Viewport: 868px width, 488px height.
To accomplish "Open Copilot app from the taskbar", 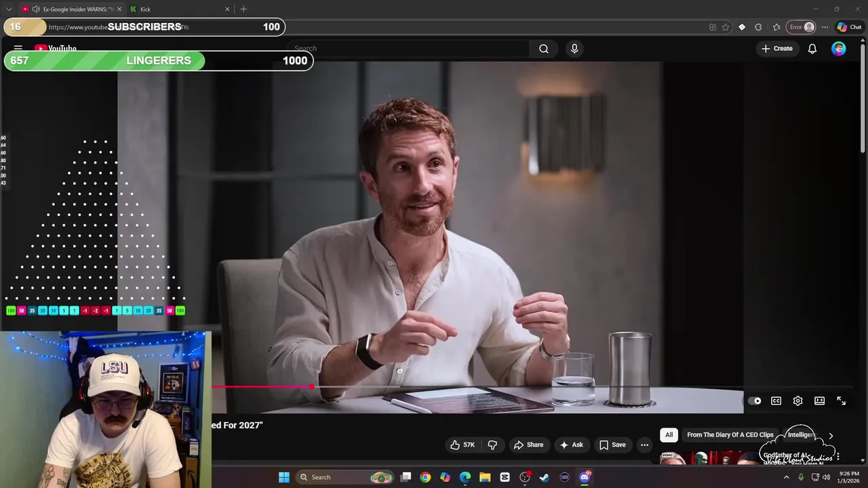I will point(445,477).
